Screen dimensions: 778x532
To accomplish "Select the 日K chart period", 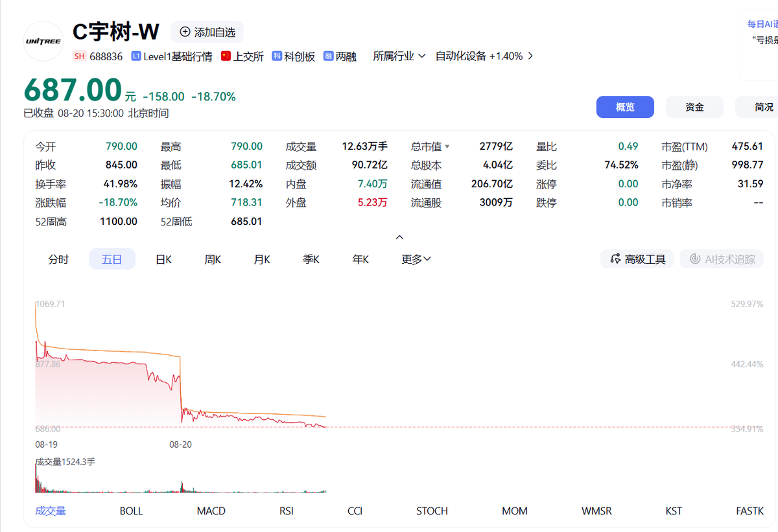I will tap(163, 259).
